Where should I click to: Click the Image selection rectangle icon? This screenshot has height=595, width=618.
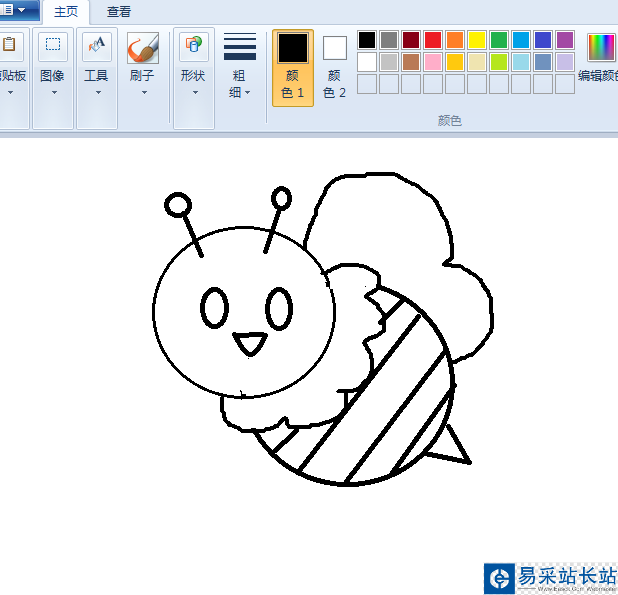point(53,44)
